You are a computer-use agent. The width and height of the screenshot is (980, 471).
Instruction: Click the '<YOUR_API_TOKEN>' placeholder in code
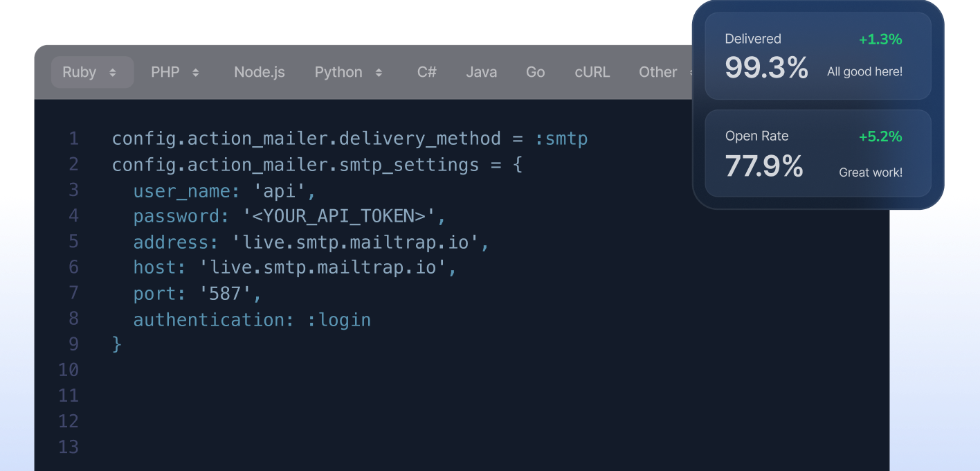[x=338, y=216]
